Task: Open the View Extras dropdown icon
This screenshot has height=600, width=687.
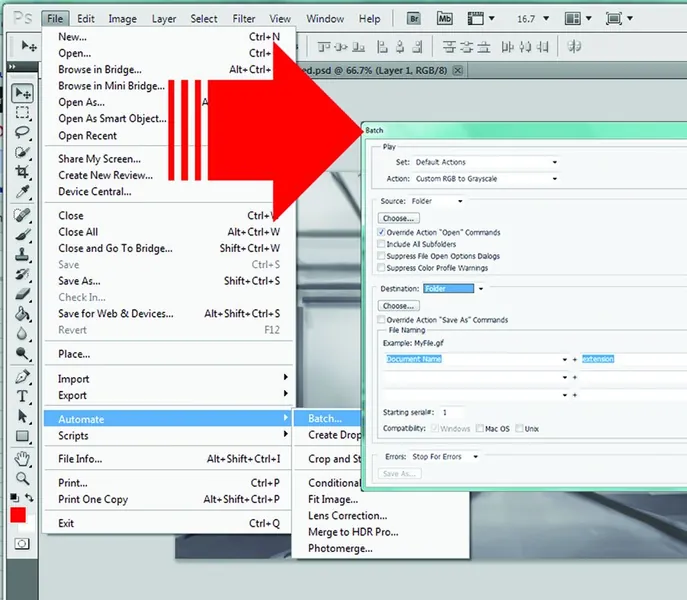Action: coord(481,18)
